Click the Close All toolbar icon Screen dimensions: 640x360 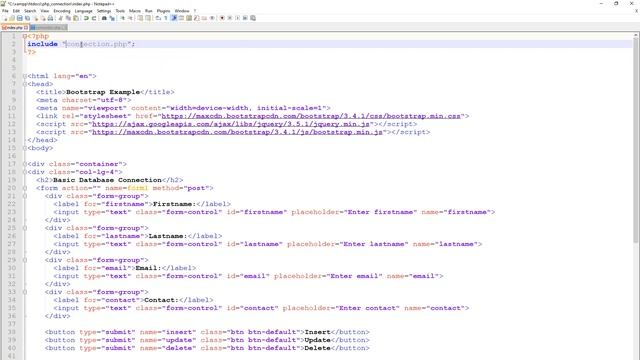pyautogui.click(x=43, y=18)
